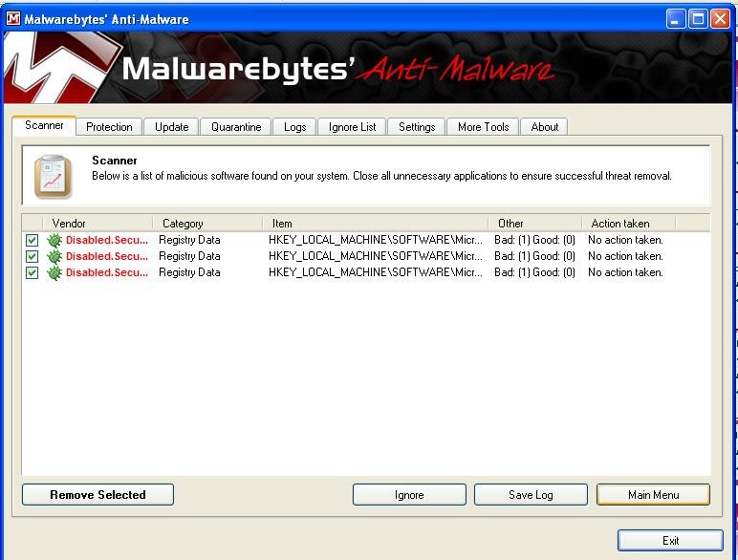Viewport: 738px width, 560px height.
Task: Click first row's No action taken status
Action: 625,240
